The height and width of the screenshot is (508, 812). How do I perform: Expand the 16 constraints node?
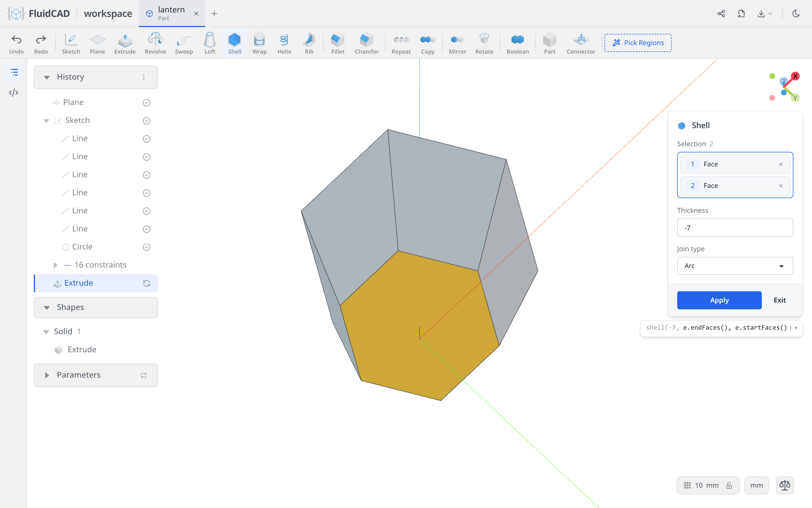[x=55, y=265]
